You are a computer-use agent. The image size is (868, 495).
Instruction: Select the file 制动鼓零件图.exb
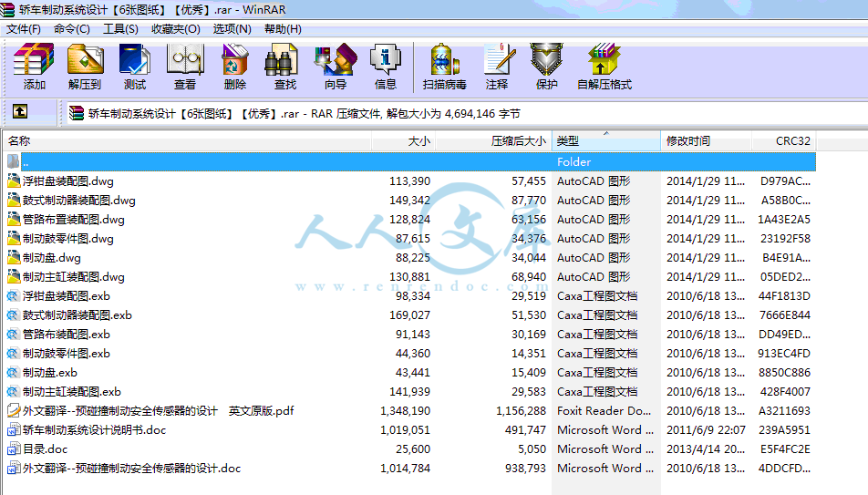click(67, 354)
